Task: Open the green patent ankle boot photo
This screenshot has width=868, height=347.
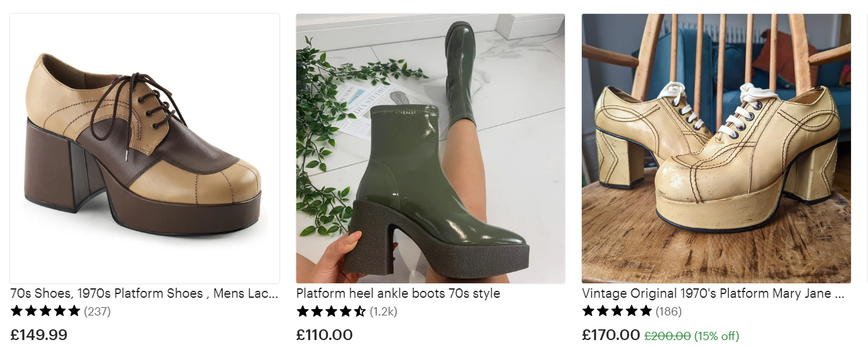Action: tap(431, 148)
